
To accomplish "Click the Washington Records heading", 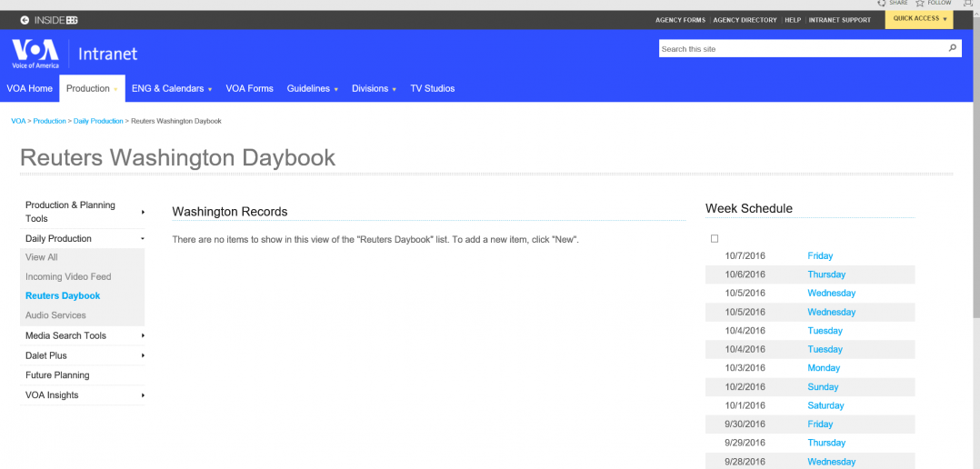I will [x=229, y=212].
